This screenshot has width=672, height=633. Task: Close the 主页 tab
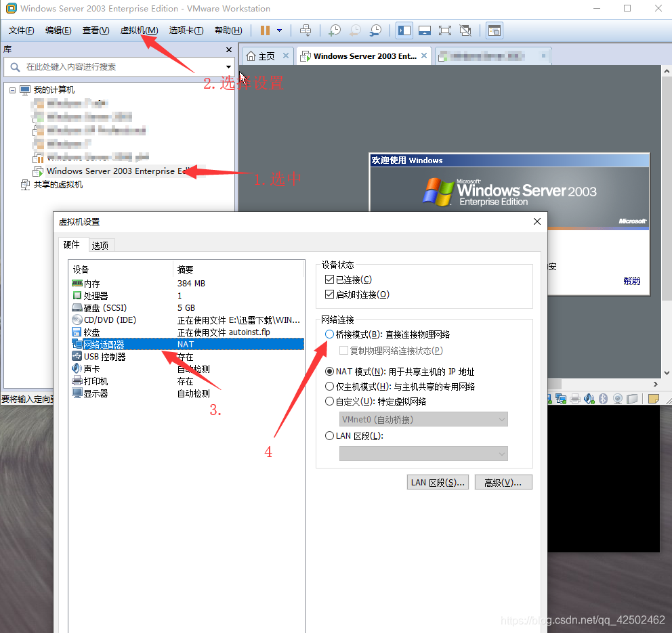286,56
